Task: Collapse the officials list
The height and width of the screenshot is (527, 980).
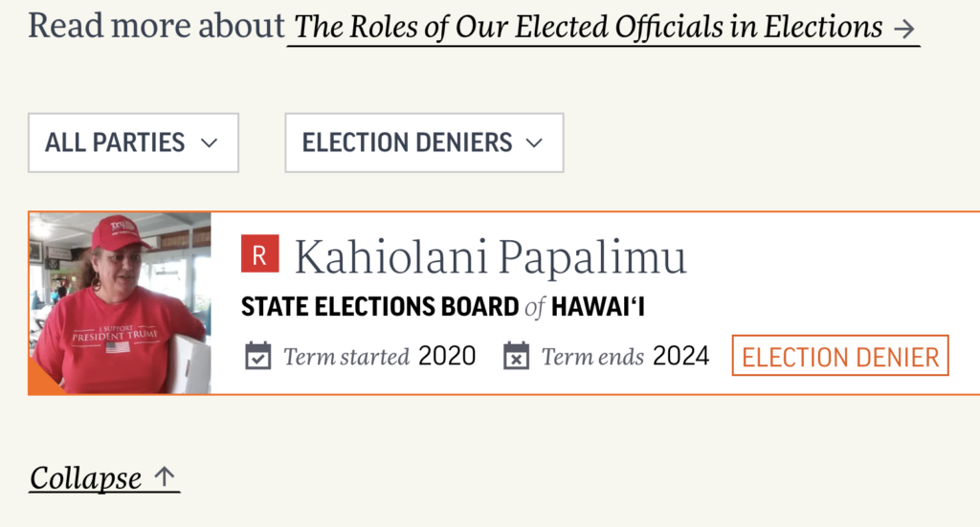Action: (x=86, y=477)
